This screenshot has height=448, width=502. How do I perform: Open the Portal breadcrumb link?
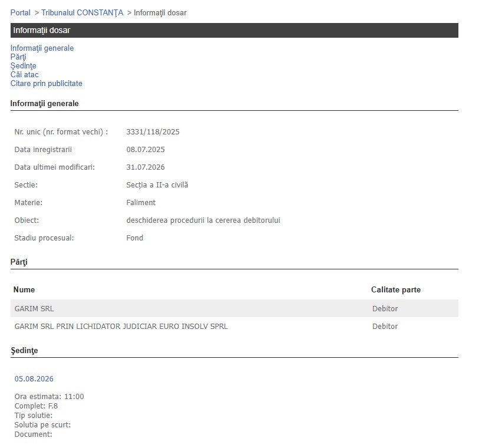point(21,13)
